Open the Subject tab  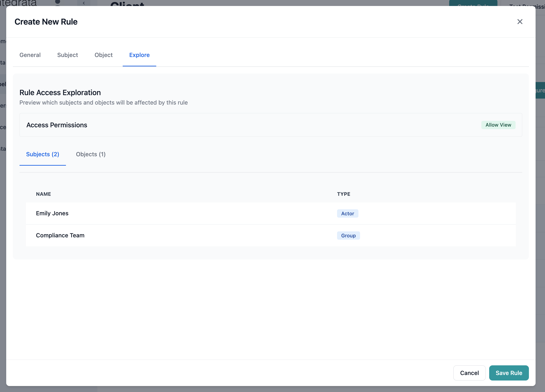point(68,55)
